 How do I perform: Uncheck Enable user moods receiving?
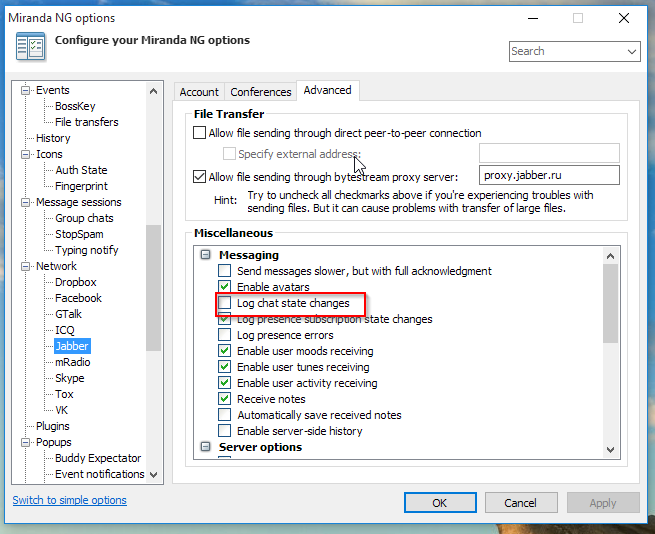click(225, 351)
